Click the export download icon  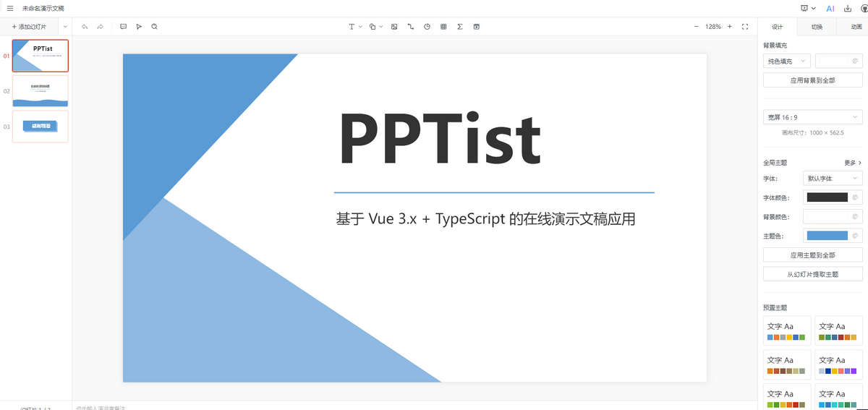pos(848,8)
